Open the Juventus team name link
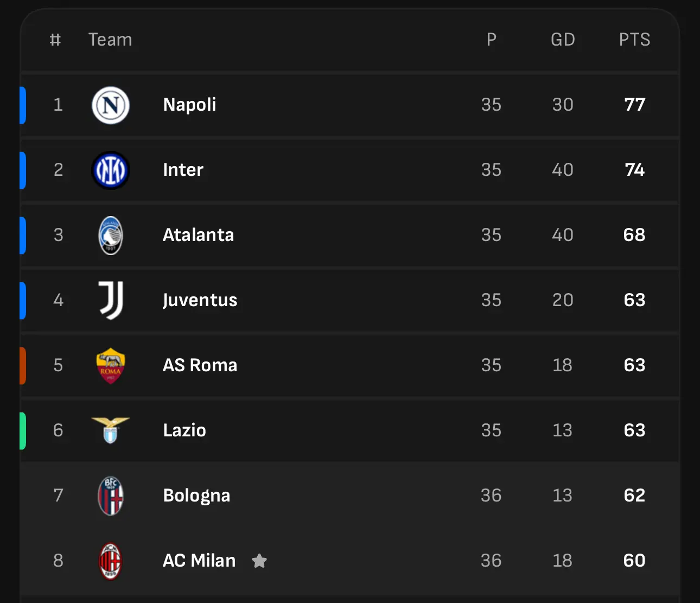Viewport: 700px width, 603px height. 200,300
